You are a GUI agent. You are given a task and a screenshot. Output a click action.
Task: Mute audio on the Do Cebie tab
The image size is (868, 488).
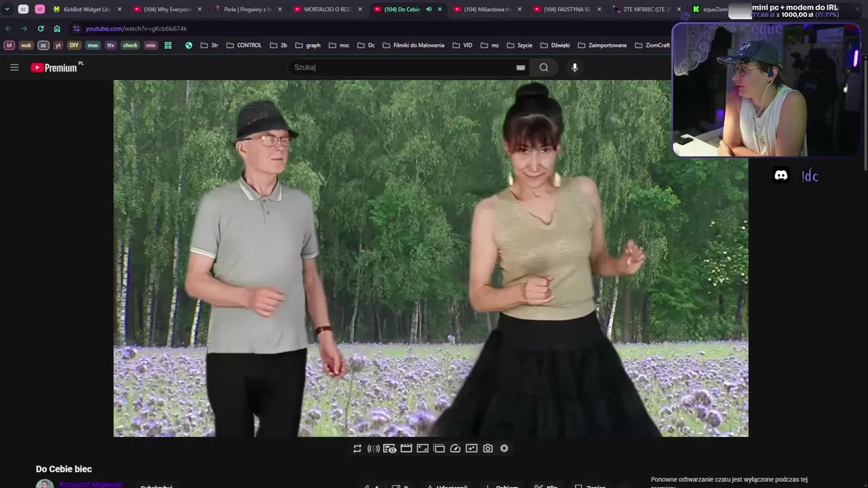click(429, 9)
